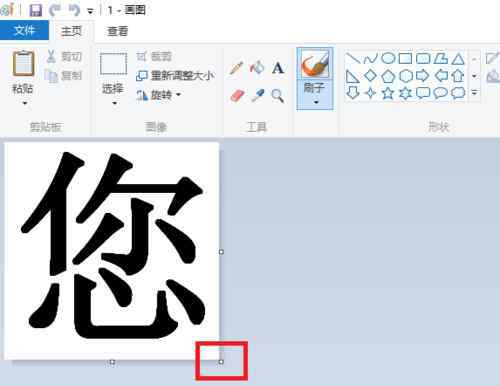Select the Pencil tool
This screenshot has height=386, width=500.
tap(236, 68)
